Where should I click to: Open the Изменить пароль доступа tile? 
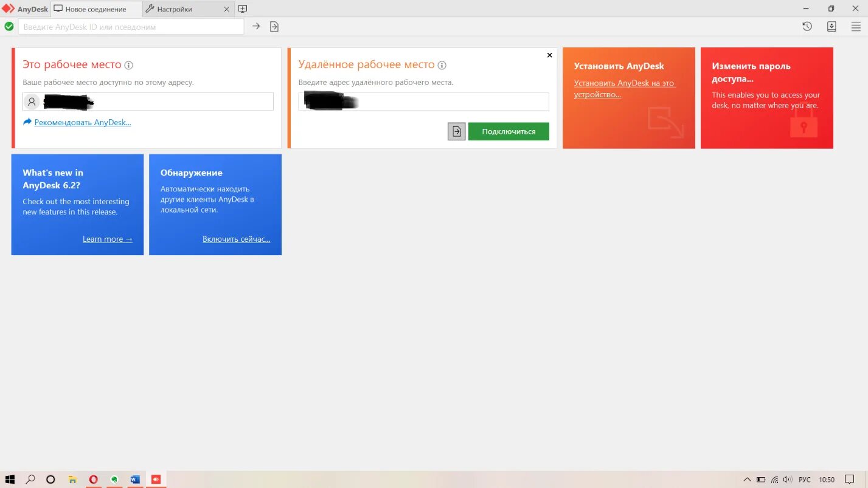click(x=767, y=98)
